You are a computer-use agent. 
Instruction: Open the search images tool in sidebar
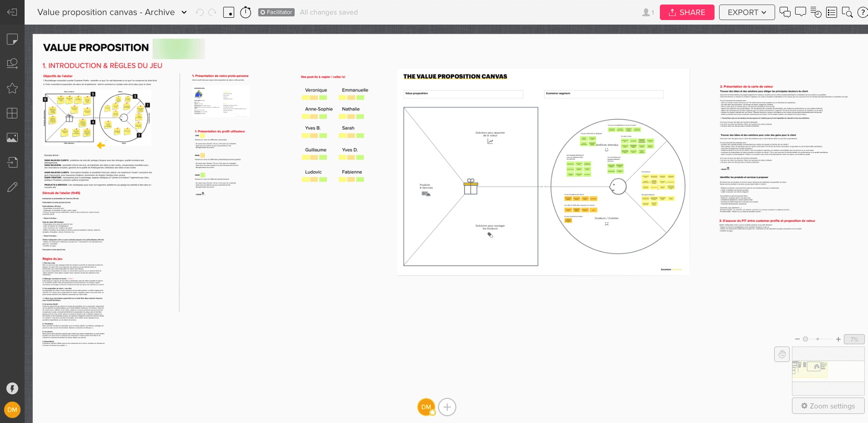(x=12, y=64)
